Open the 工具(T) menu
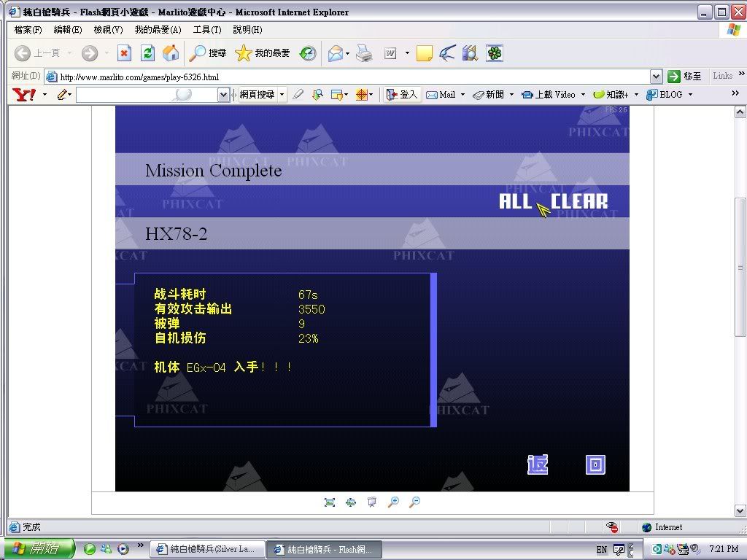The height and width of the screenshot is (560, 747). (x=206, y=30)
